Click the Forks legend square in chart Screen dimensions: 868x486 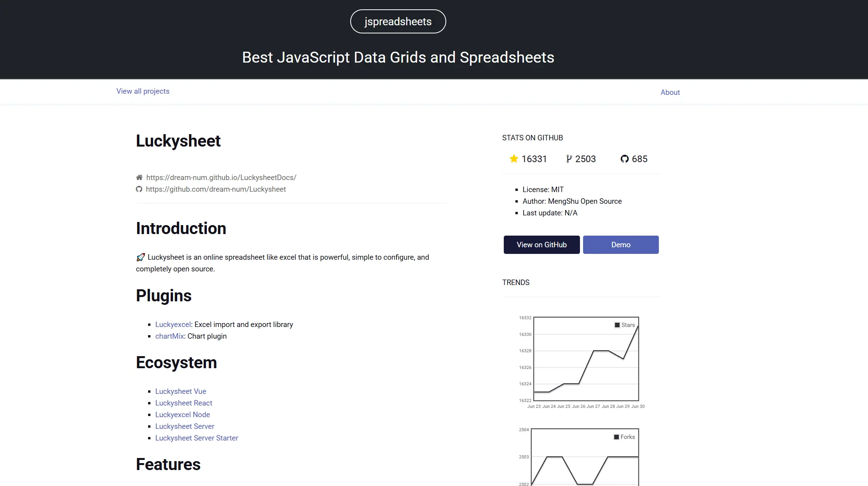(616, 437)
